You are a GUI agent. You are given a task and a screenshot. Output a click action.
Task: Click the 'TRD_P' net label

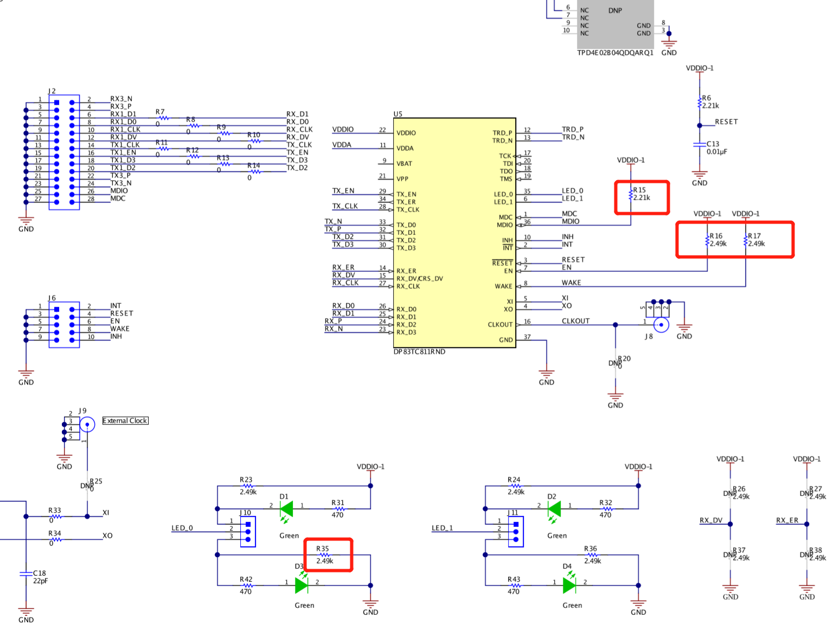coord(573,129)
